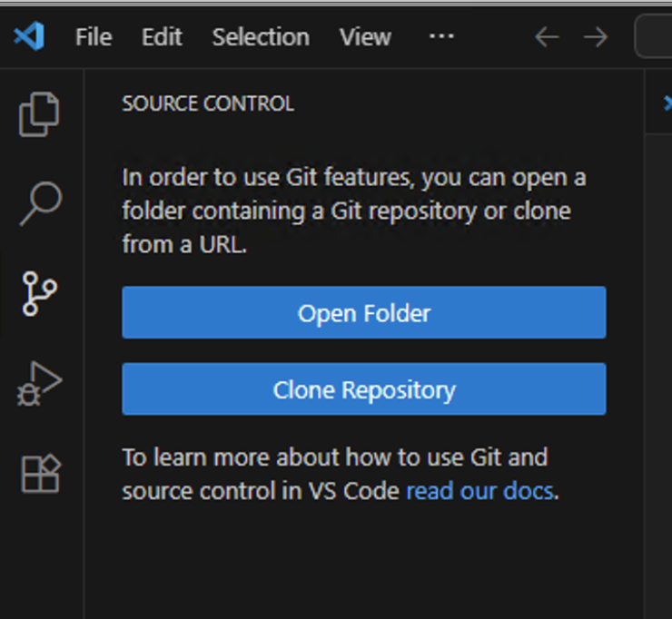This screenshot has height=619, width=672.
Task: Follow the 'read our docs' link
Action: point(479,491)
